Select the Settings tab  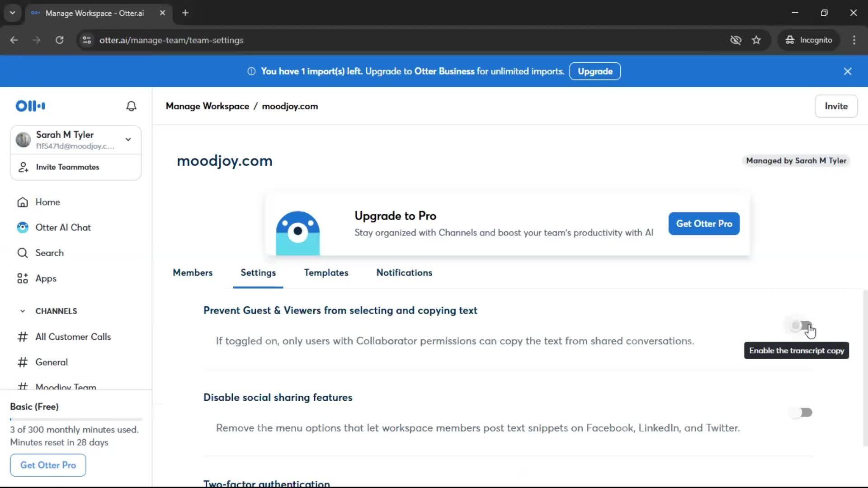(x=258, y=273)
